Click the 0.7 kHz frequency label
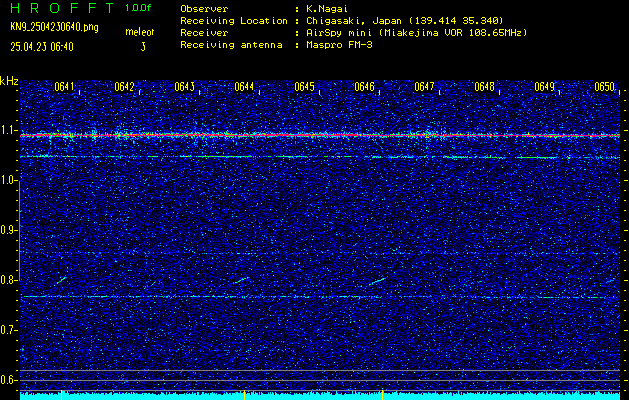 point(8,330)
